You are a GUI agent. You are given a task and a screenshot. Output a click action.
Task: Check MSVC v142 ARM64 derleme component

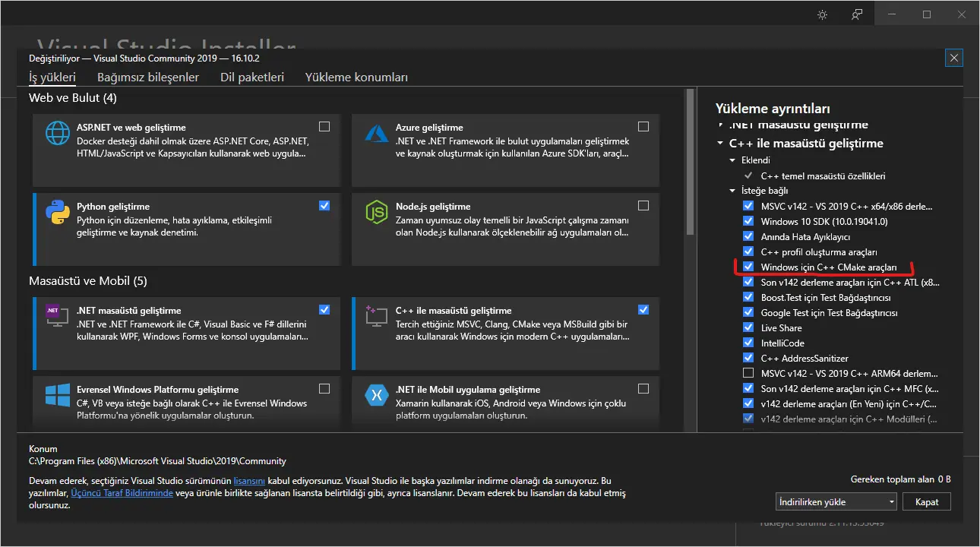[x=748, y=373]
